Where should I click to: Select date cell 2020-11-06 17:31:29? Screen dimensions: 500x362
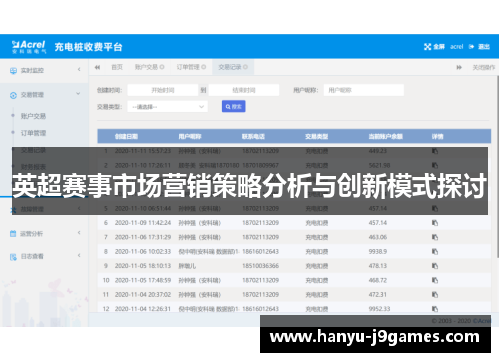pyautogui.click(x=143, y=237)
